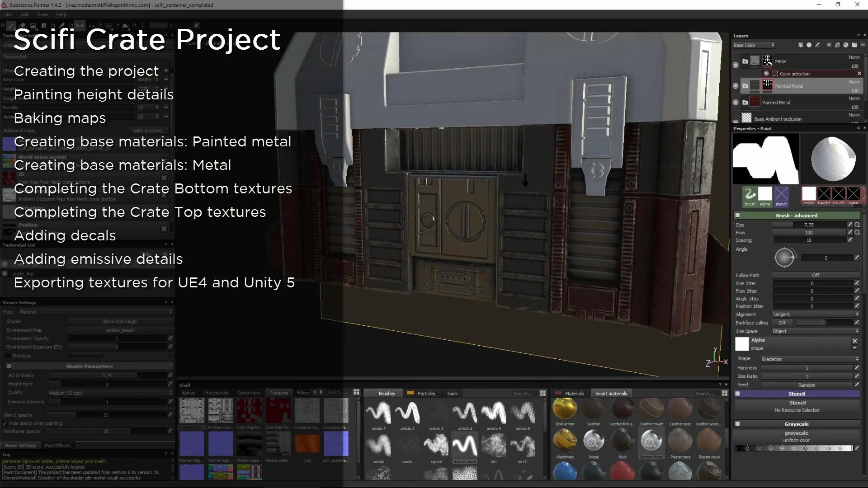Screen dimensions: 868x488
Task: Open the Alignment Tangent dropdown
Action: pyautogui.click(x=815, y=314)
